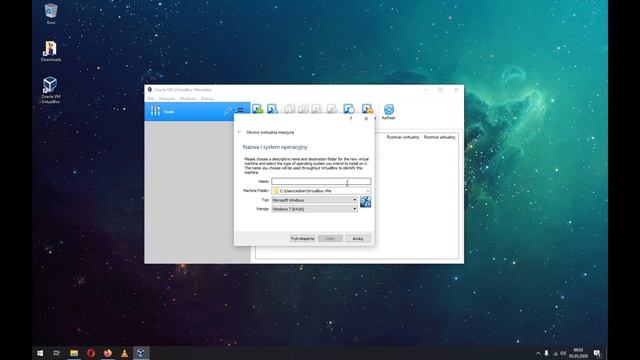The height and width of the screenshot is (360, 640).
Task: Click the help question mark in wizard
Action: pos(351,118)
